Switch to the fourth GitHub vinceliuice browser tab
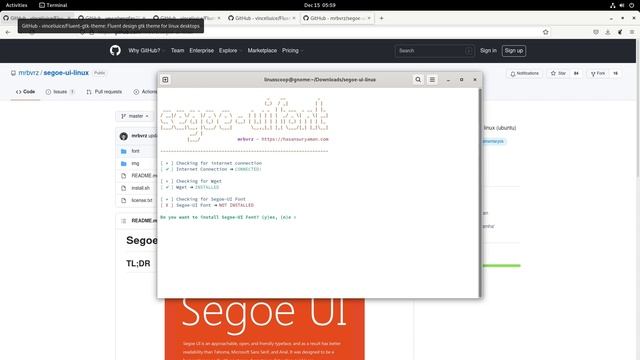The height and width of the screenshot is (360, 640). point(262,18)
